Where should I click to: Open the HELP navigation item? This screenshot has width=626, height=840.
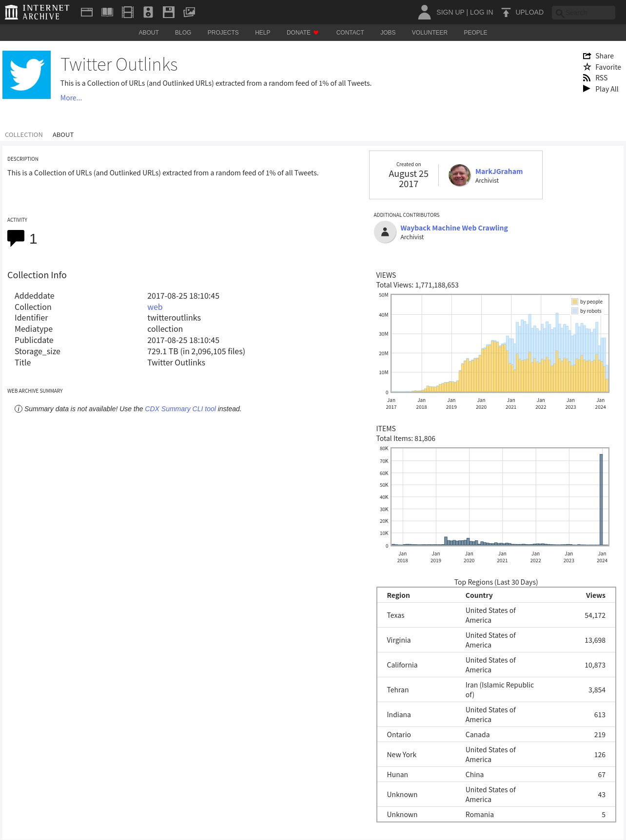pyautogui.click(x=262, y=33)
